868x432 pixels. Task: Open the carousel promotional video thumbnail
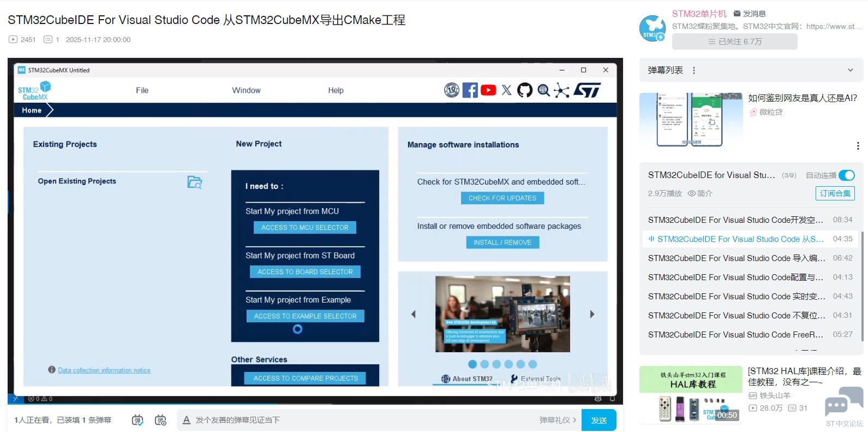click(x=502, y=314)
